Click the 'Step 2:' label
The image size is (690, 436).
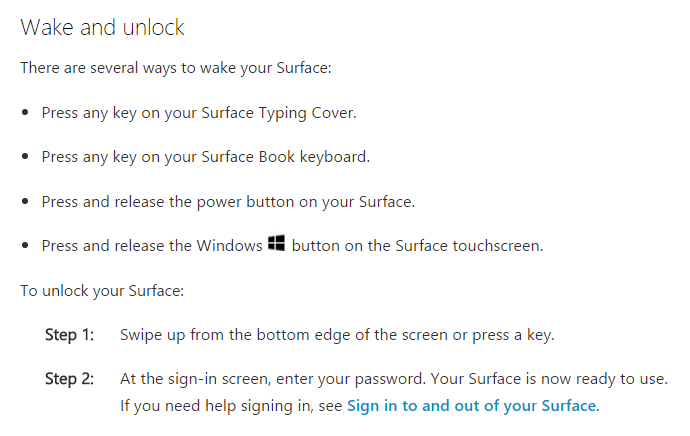point(70,379)
